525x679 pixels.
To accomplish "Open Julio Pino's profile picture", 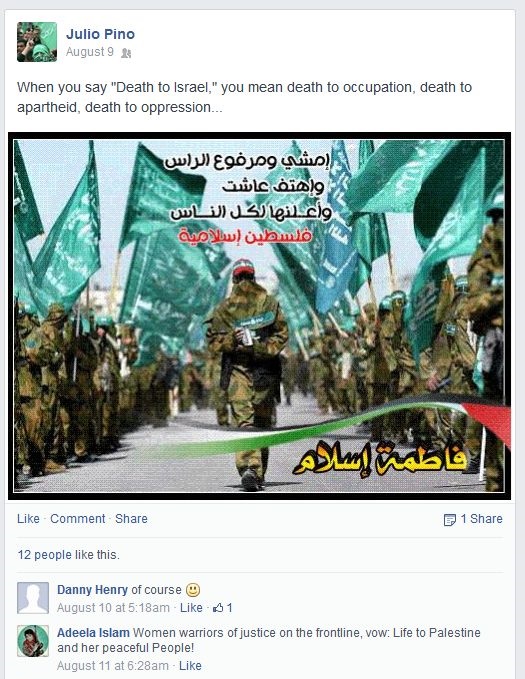I will point(37,42).
